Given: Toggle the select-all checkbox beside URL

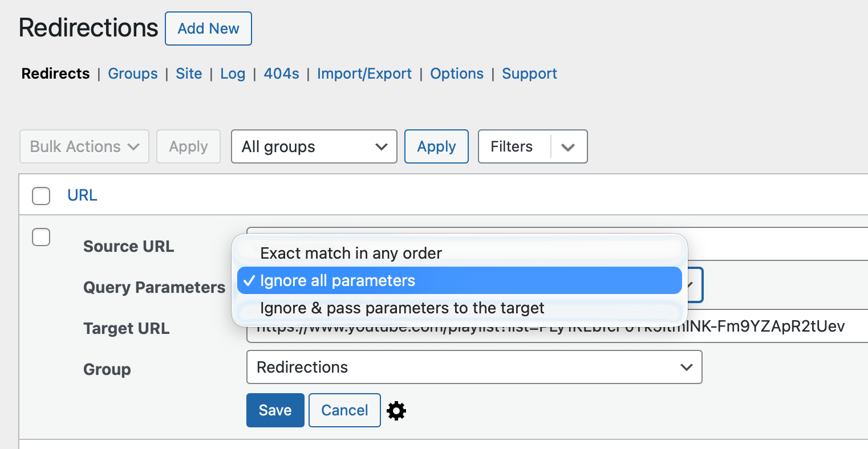Looking at the screenshot, I should tap(41, 195).
